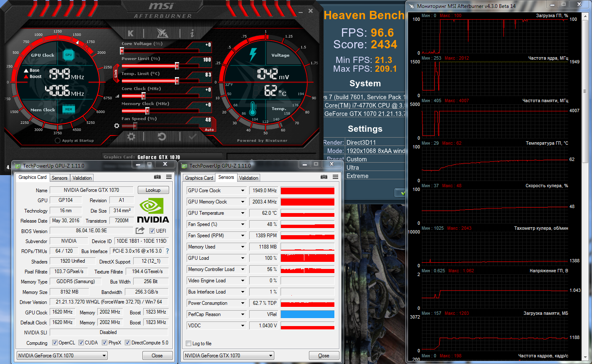Image resolution: width=592 pixels, height=364 pixels.
Task: Open Sensors tab in the Graphics Card window
Action: pos(59,178)
